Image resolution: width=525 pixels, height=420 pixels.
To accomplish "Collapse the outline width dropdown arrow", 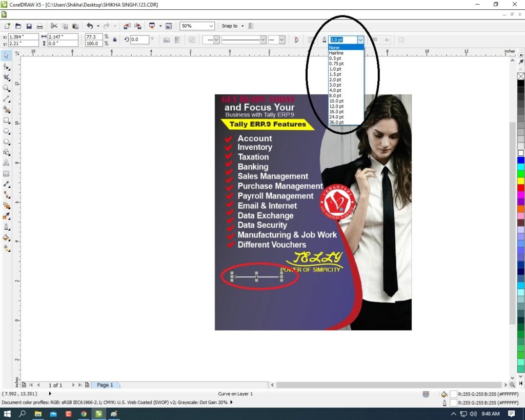I will click(360, 40).
